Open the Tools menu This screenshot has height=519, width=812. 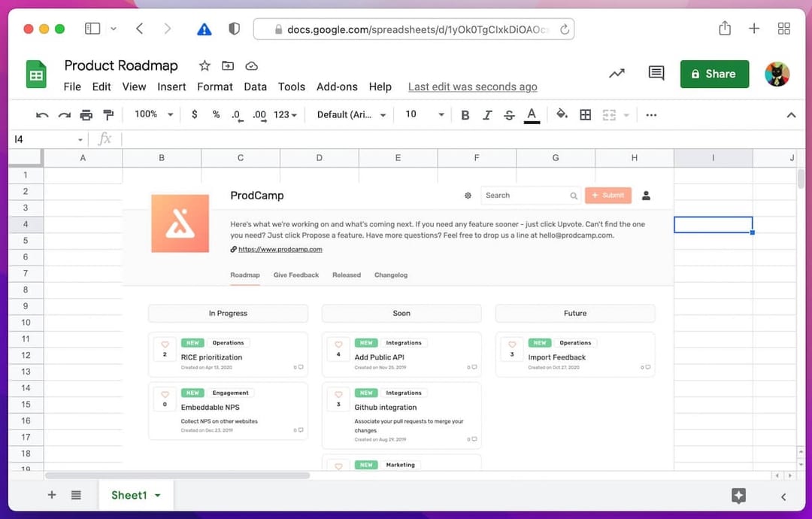[x=292, y=87]
